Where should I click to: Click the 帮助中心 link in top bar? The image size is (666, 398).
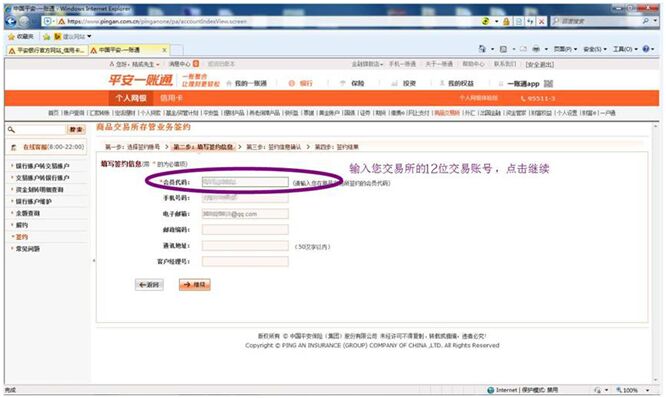tap(473, 64)
